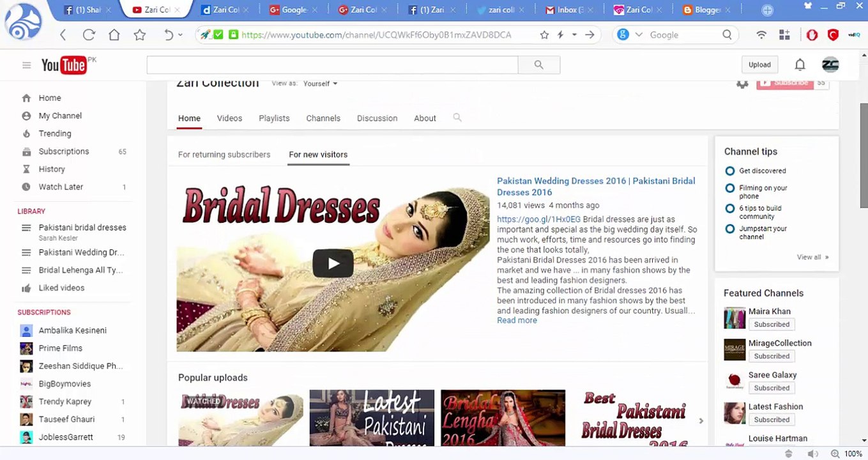The image size is (868, 460).
Task: Open Pakistan Wedding Dresses 2016 video title
Action: coord(596,187)
